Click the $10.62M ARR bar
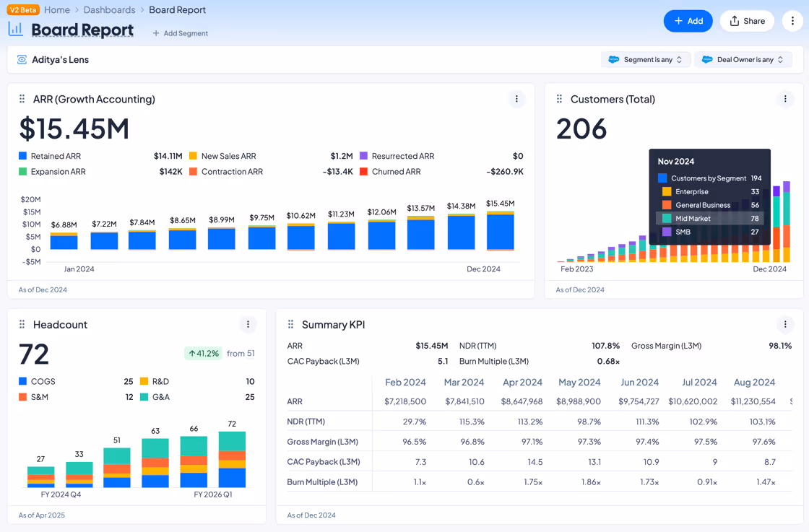 click(x=300, y=237)
